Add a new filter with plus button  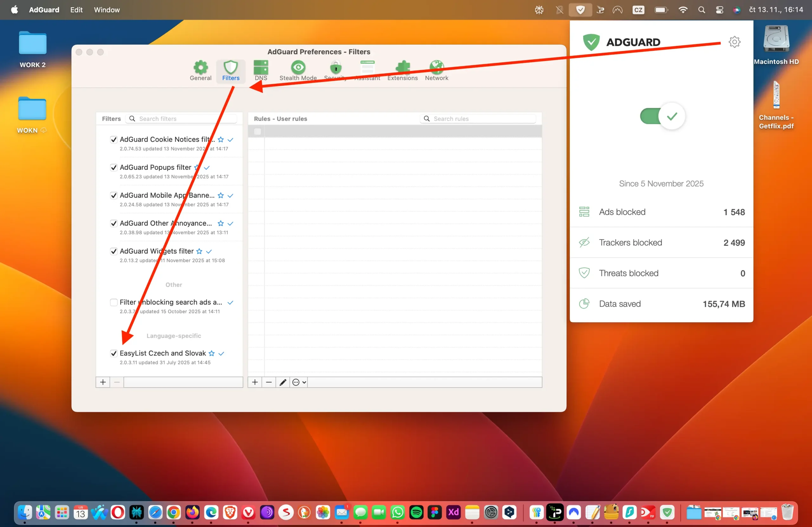(103, 382)
